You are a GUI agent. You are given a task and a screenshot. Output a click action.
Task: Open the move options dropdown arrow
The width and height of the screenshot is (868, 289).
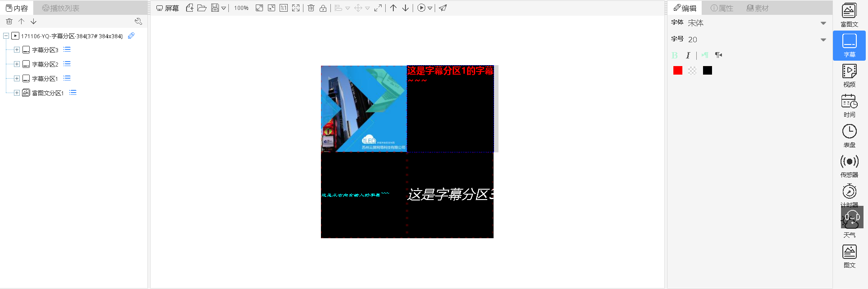367,8
